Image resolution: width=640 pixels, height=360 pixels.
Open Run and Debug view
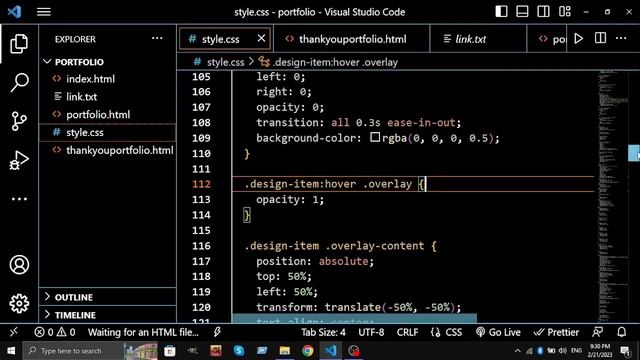(19, 160)
